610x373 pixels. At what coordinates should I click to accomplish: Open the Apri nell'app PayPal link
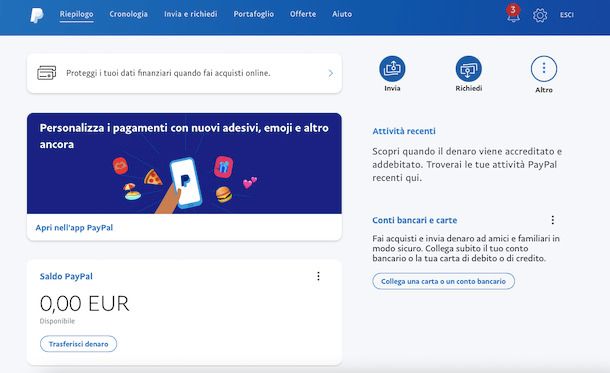pyautogui.click(x=74, y=228)
